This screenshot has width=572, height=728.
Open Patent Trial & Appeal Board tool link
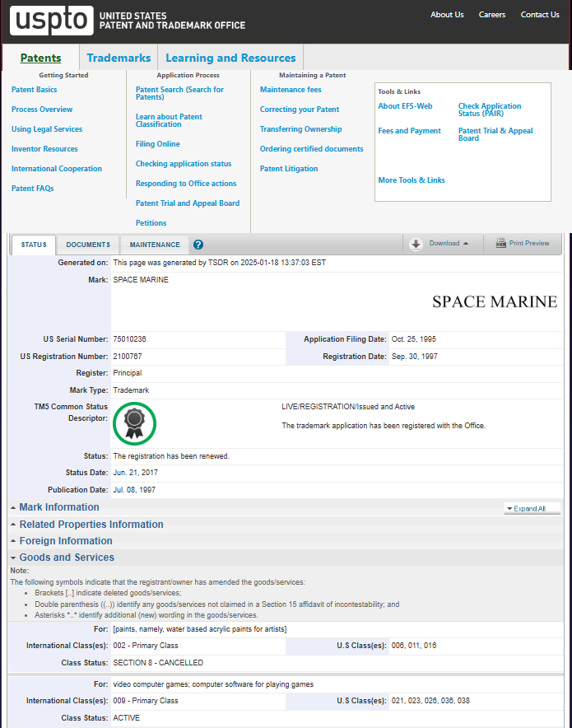coord(495,134)
